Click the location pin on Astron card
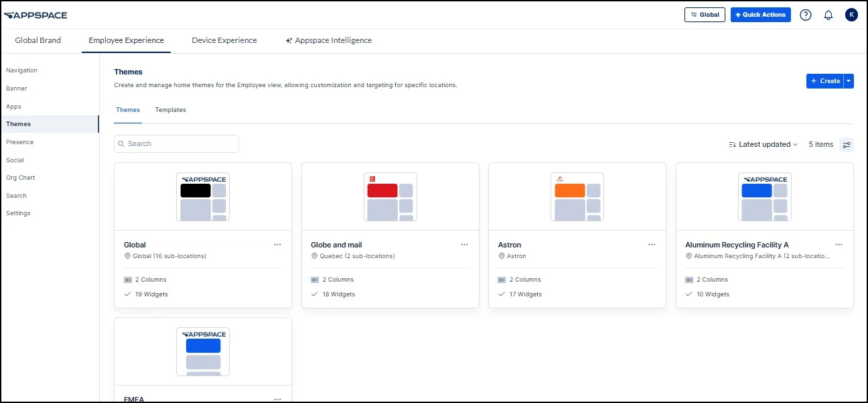 coord(502,256)
